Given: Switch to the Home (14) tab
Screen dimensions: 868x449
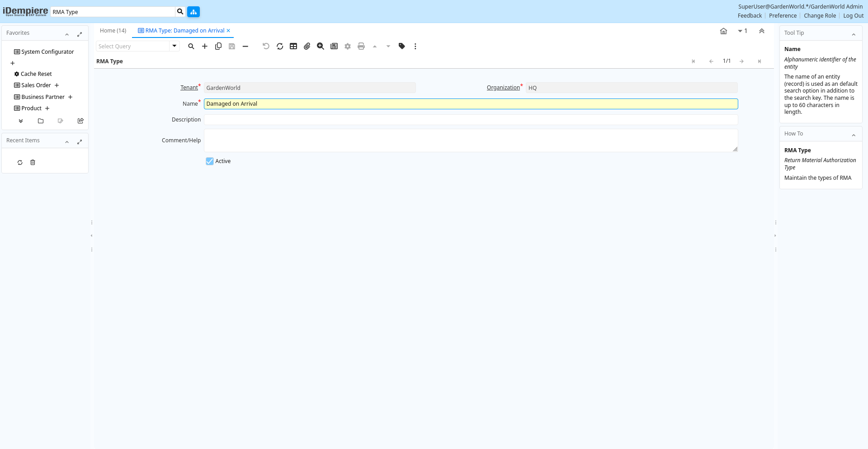Looking at the screenshot, I should (113, 31).
